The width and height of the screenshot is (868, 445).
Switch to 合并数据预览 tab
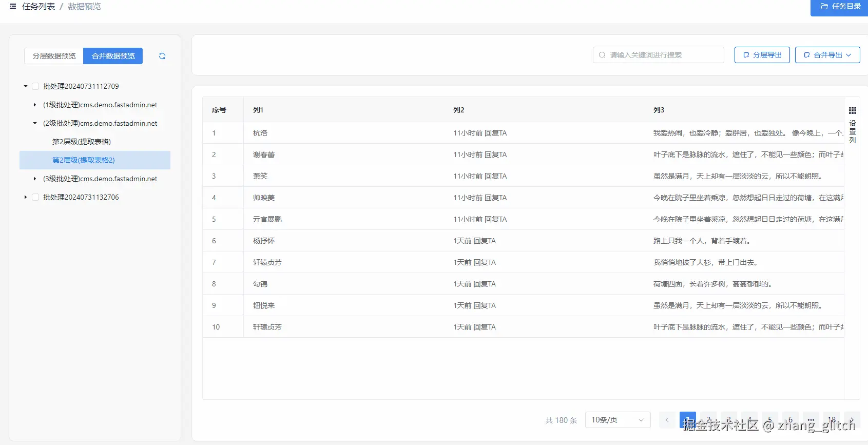pos(113,56)
